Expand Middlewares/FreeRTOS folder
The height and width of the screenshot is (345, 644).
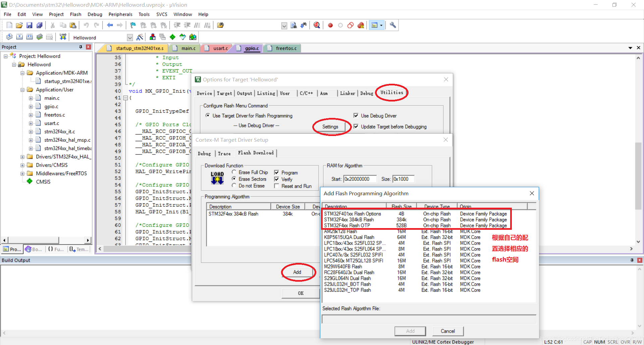[x=22, y=174]
